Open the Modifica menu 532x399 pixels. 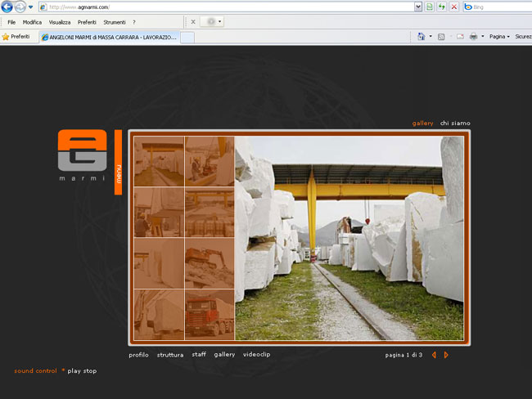pyautogui.click(x=32, y=22)
